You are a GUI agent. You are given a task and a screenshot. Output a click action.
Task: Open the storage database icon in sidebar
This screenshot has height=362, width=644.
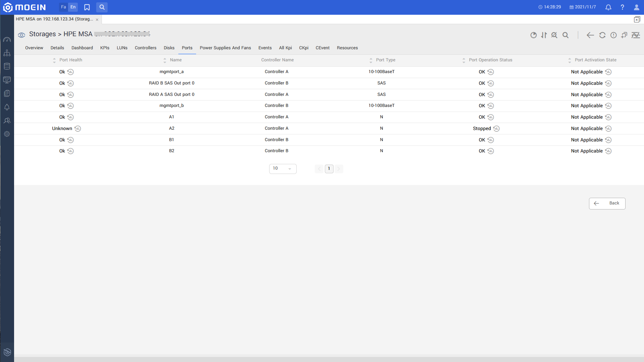click(x=7, y=66)
